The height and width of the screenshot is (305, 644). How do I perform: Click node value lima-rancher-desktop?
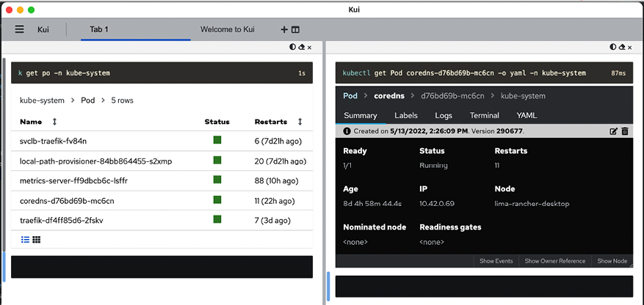[x=532, y=204]
